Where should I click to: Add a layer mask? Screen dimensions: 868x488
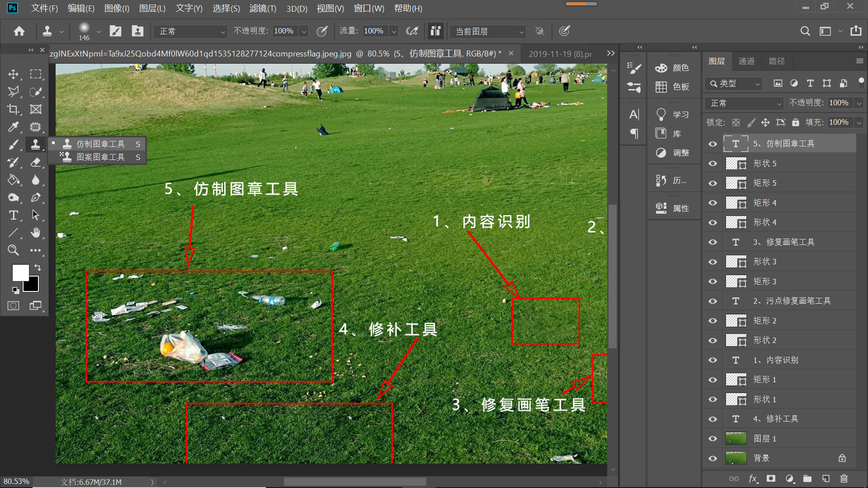(x=771, y=479)
